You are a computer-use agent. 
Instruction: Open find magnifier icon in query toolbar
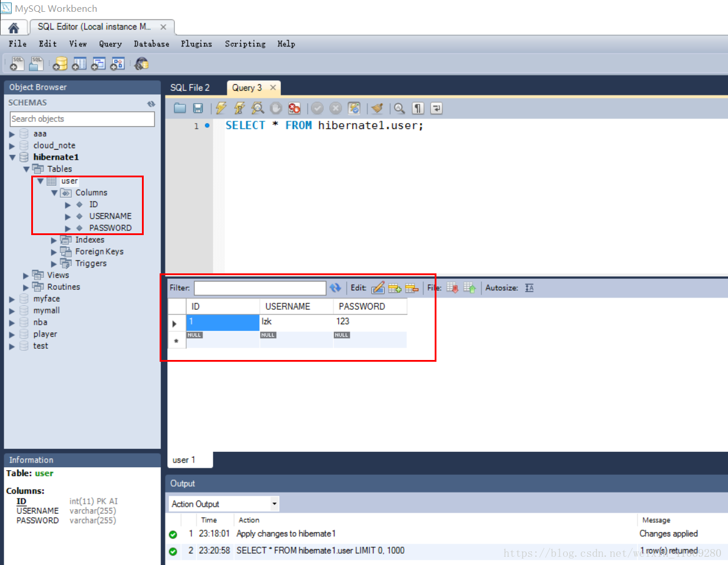click(x=399, y=108)
